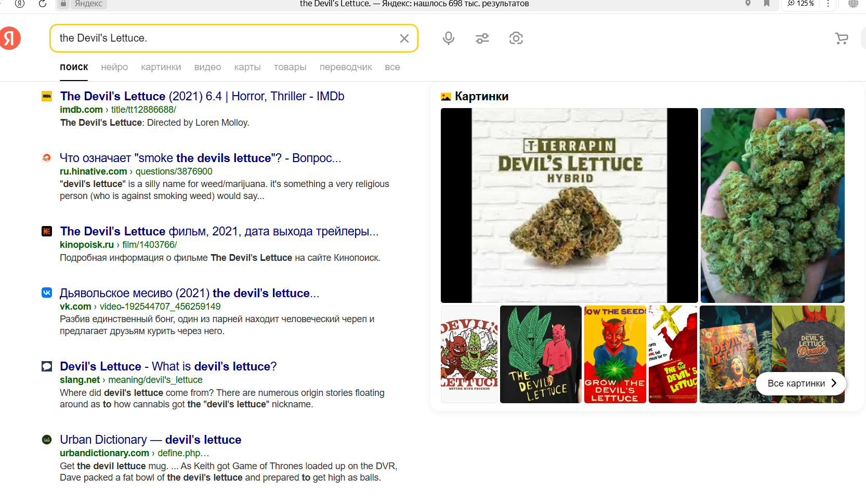Viewport: 866px width, 504px height.
Task: Click the Все картинки button
Action: click(801, 383)
